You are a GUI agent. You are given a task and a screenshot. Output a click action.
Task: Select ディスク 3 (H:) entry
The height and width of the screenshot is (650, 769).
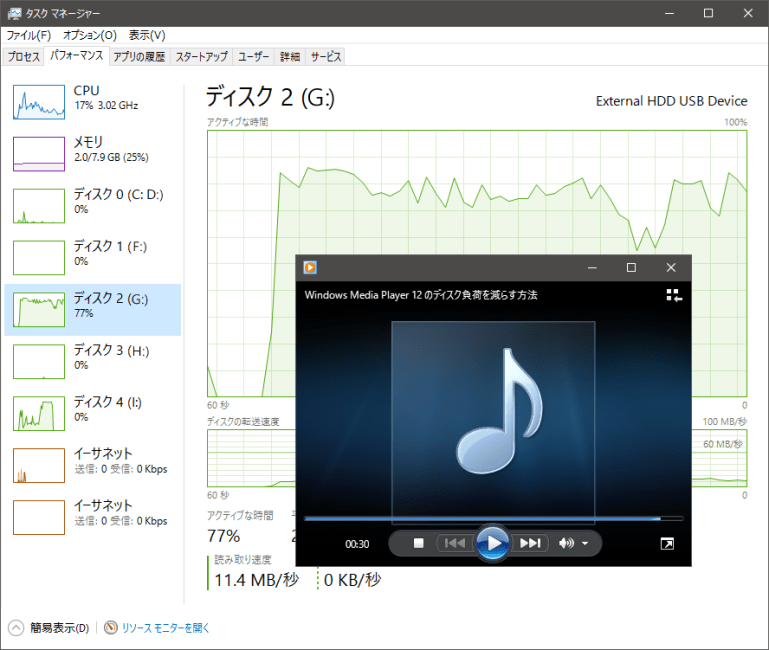point(93,362)
